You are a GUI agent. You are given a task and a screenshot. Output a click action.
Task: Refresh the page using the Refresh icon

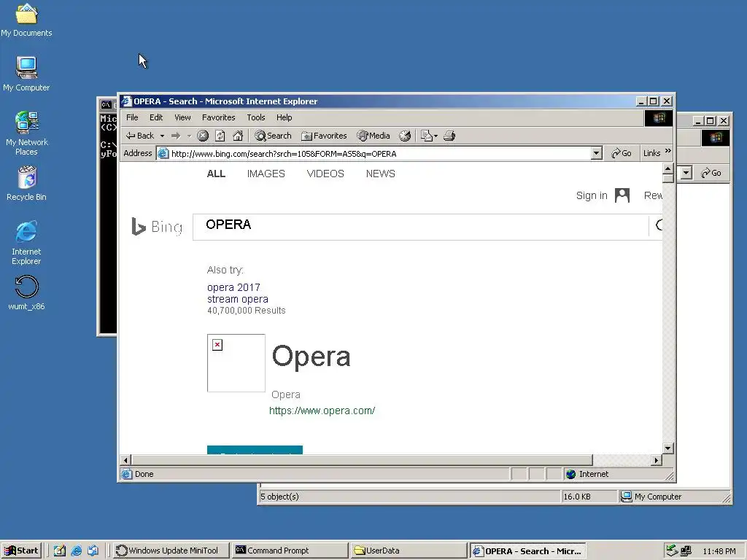(220, 136)
